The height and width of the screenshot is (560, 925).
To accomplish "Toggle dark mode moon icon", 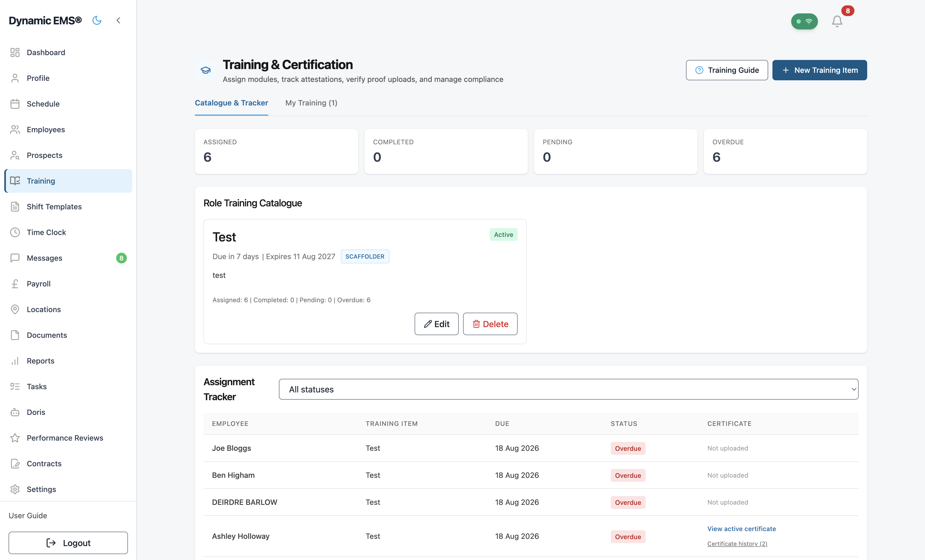I will pos(97,20).
